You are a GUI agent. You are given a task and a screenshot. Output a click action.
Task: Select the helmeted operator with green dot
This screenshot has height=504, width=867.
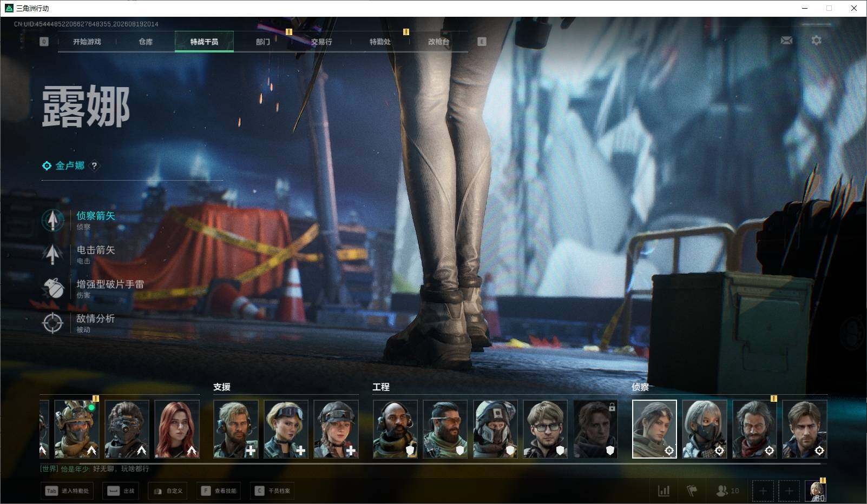[x=76, y=429]
